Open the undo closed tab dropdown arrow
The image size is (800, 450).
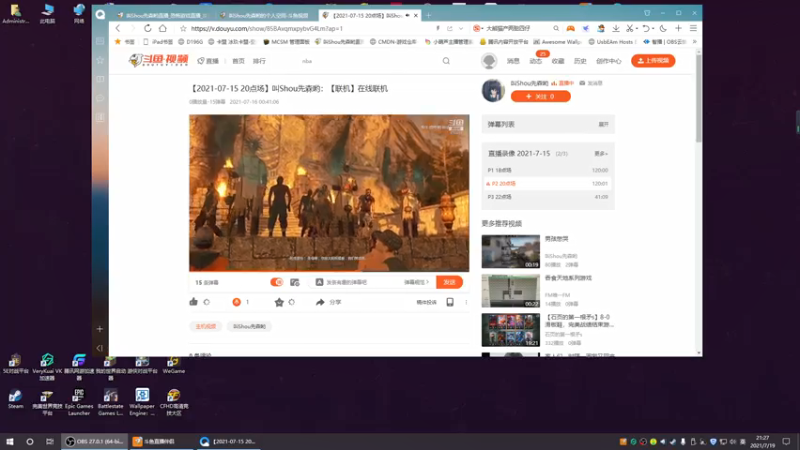pos(653,29)
